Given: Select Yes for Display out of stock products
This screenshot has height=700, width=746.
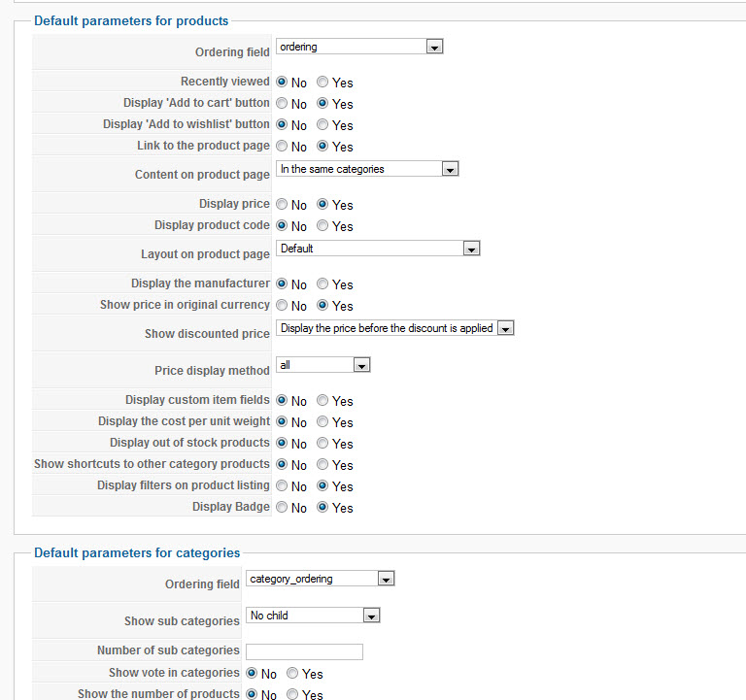Looking at the screenshot, I should (322, 444).
